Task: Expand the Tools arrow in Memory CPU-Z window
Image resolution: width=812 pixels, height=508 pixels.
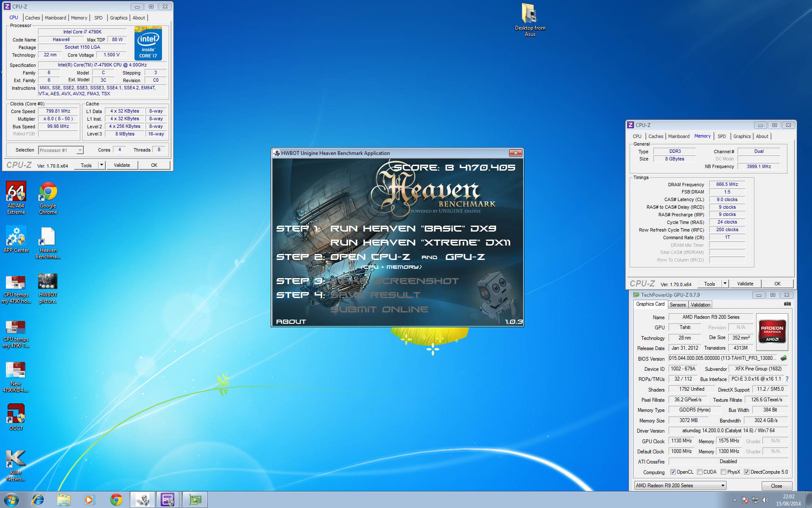Action: [x=725, y=284]
